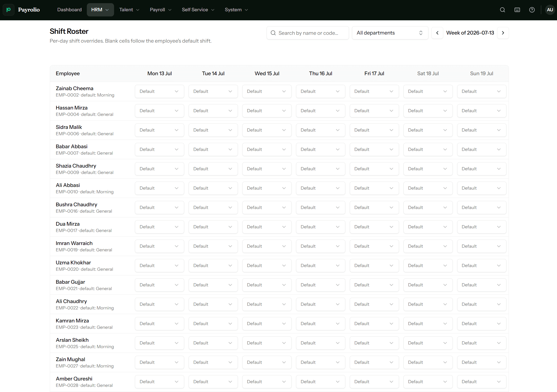Go to next week arrow
Screen dimensions: 557x392
(503, 33)
